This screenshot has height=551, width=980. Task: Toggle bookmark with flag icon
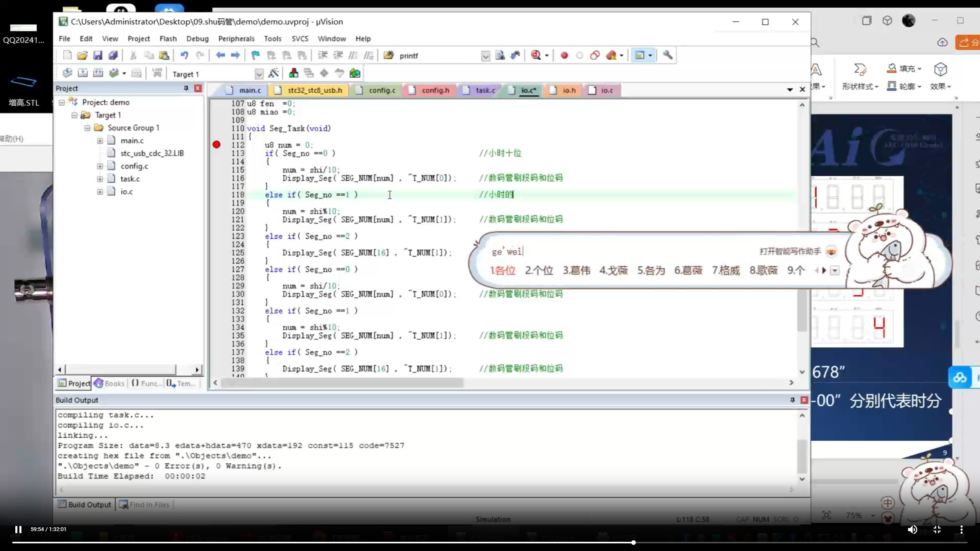(255, 55)
